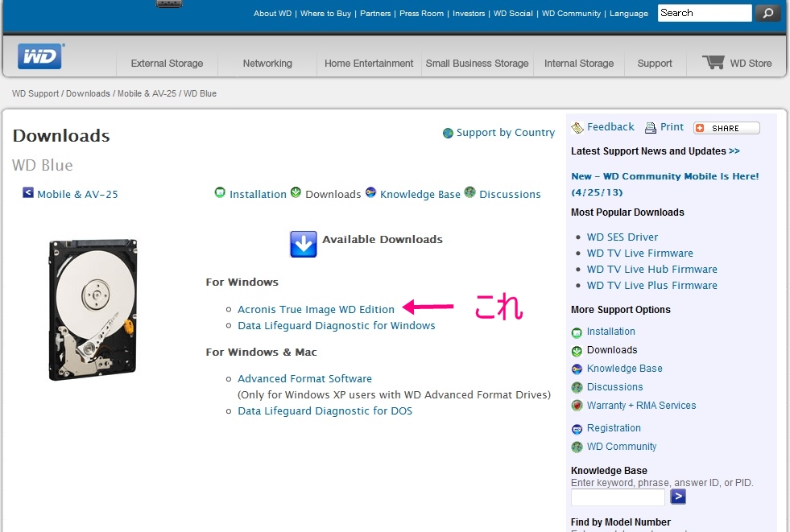Open the WD Community Mobile news link
The image size is (790, 532).
(x=664, y=184)
